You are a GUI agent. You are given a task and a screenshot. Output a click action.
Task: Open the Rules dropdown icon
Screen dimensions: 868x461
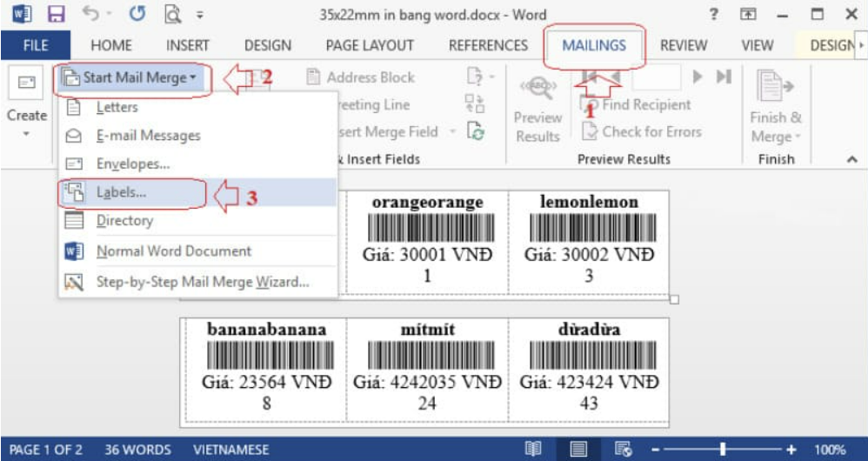[x=480, y=77]
